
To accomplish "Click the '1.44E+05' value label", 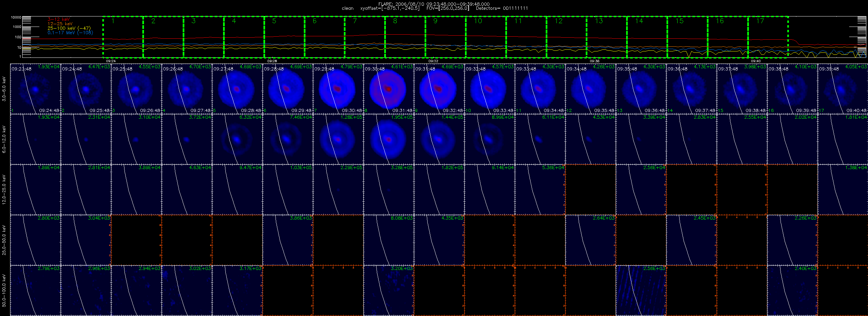I will point(452,117).
